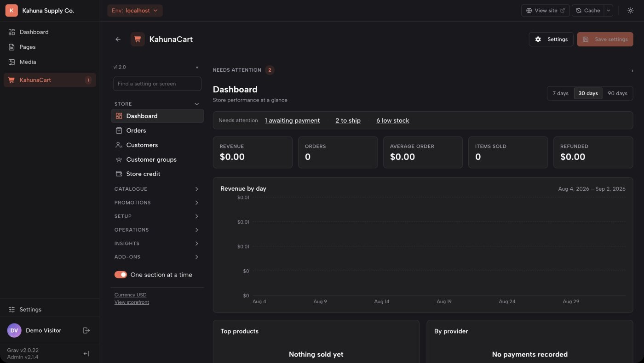Open Pages in the main sidebar

point(50,47)
